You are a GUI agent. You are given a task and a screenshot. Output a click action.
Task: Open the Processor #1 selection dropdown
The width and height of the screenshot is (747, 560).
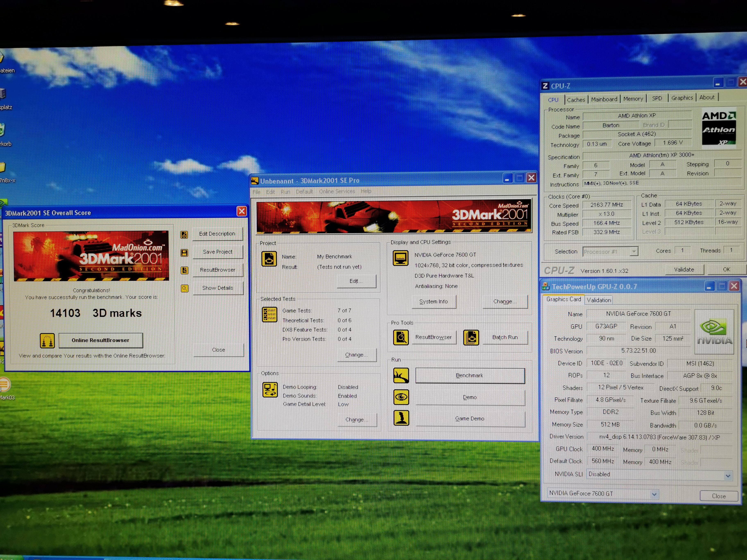[x=634, y=252]
